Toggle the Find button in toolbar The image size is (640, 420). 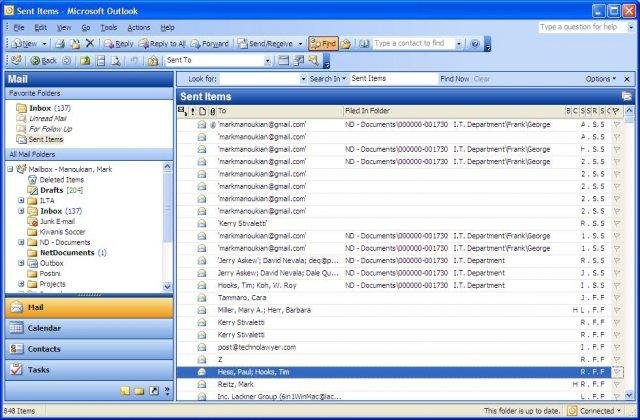click(x=323, y=44)
